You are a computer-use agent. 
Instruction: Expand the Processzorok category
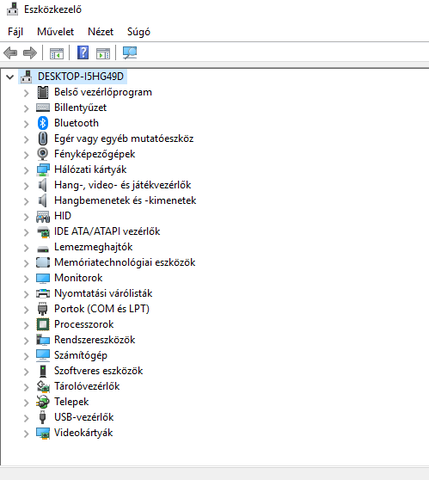[26, 325]
